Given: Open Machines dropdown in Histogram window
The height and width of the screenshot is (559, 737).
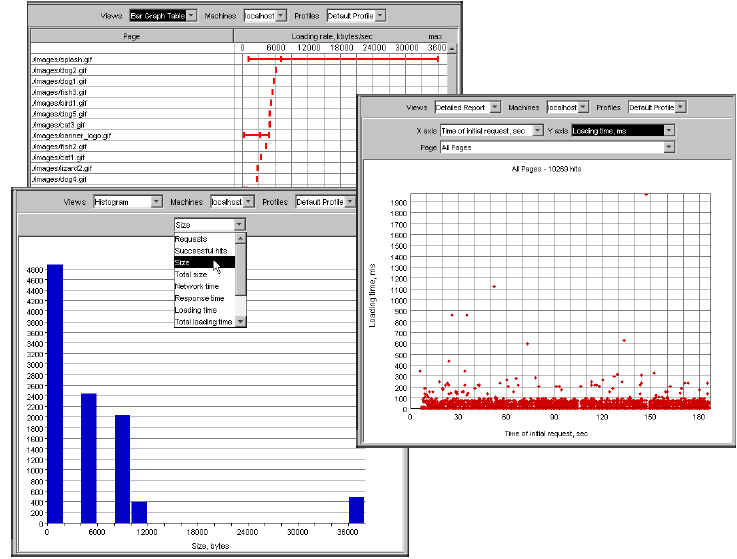Looking at the screenshot, I should pyautogui.click(x=232, y=202).
